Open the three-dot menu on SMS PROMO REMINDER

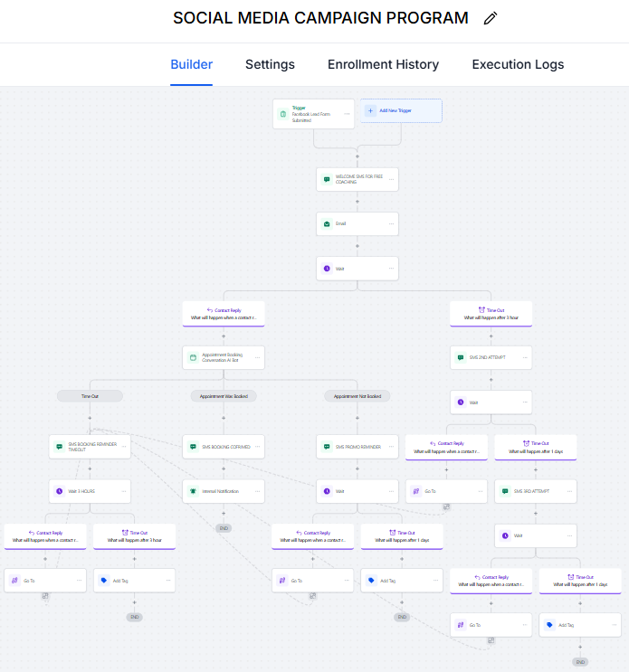point(390,446)
